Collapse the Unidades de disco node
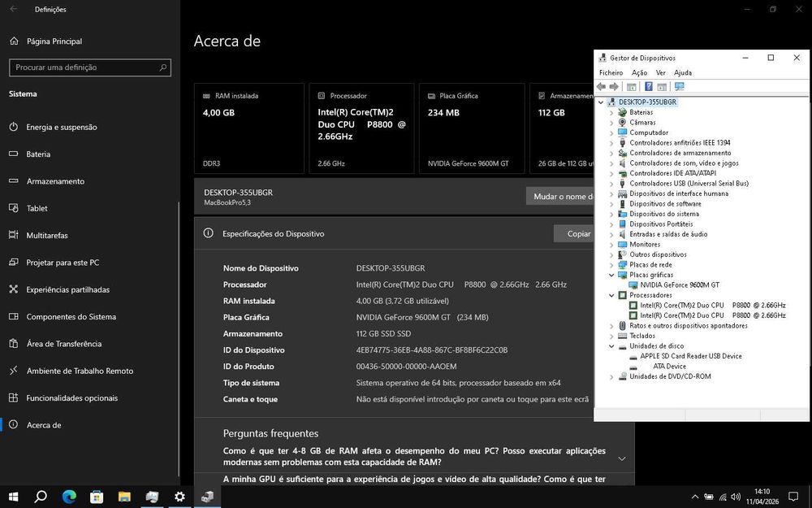 [611, 346]
